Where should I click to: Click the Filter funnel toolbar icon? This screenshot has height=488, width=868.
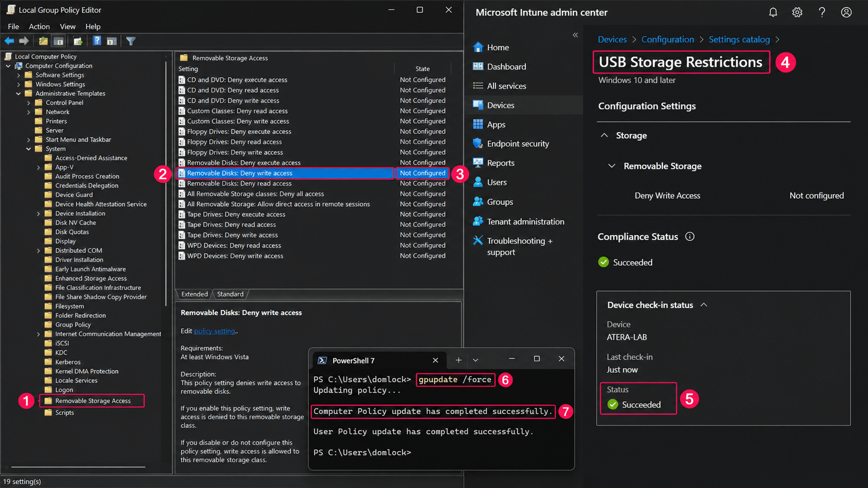point(131,41)
